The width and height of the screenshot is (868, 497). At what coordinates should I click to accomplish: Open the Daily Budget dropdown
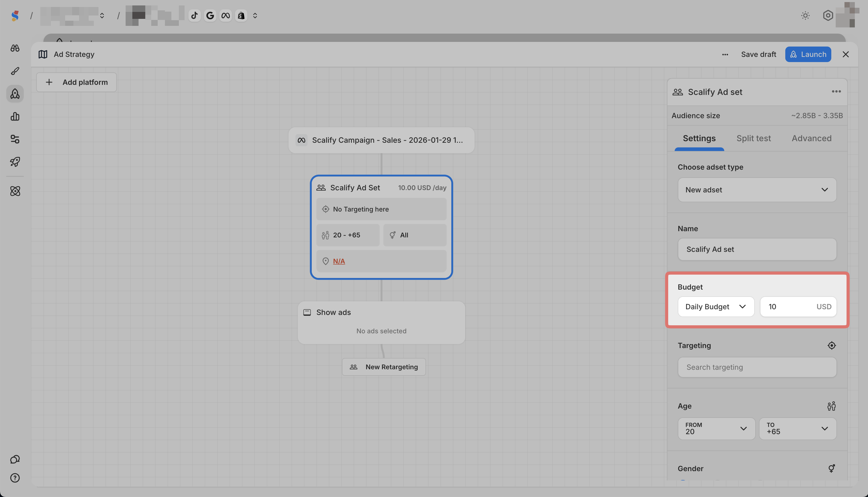click(x=715, y=306)
